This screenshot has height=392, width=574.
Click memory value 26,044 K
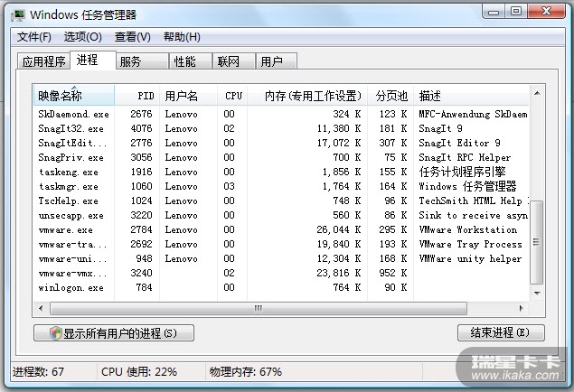(x=339, y=229)
